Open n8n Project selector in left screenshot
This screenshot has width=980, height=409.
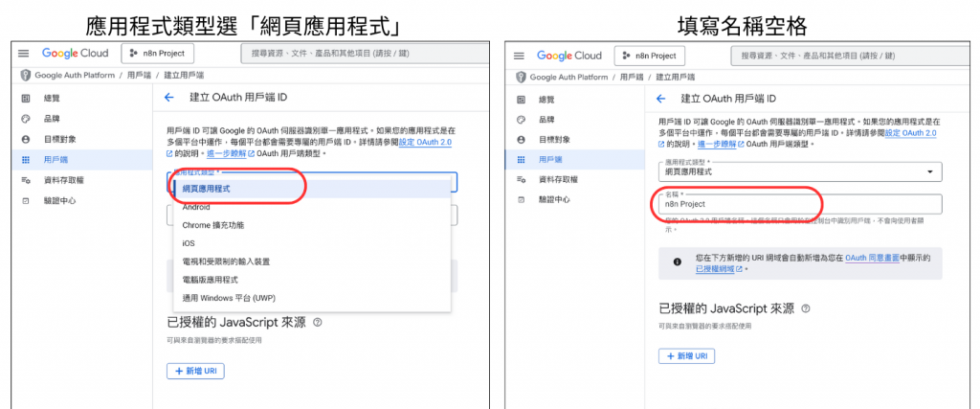(158, 53)
